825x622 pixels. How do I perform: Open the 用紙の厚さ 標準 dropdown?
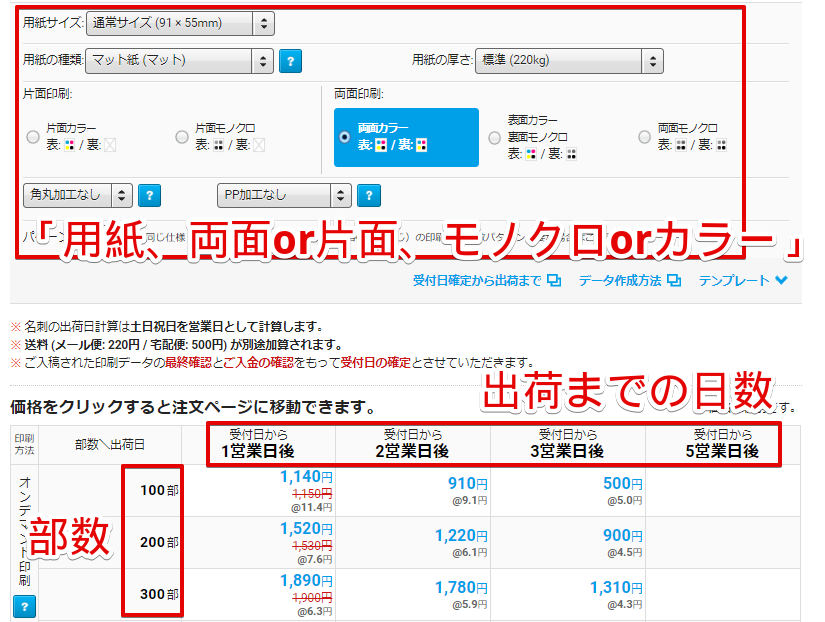pos(568,60)
